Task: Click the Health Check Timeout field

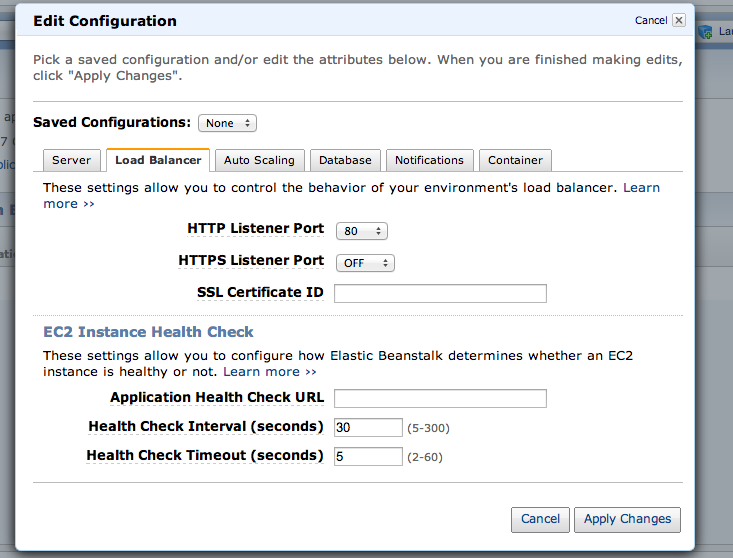Action: pyautogui.click(x=368, y=456)
